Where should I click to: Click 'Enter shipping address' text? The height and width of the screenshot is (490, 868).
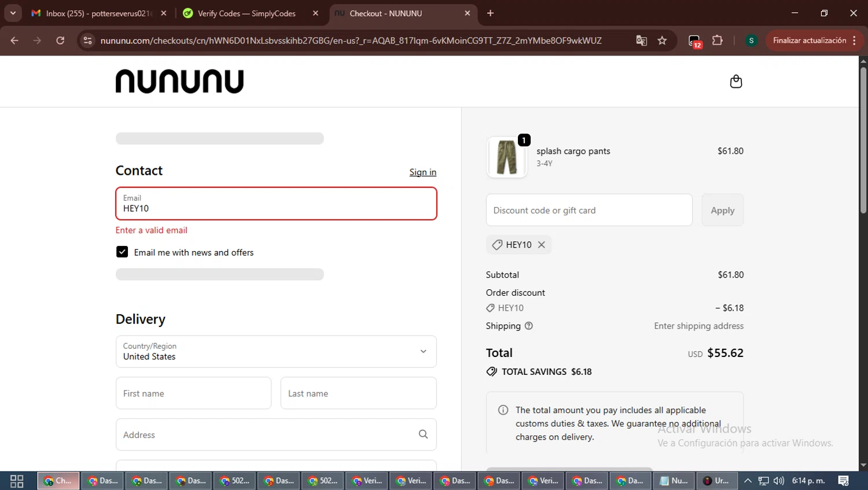[698, 326]
